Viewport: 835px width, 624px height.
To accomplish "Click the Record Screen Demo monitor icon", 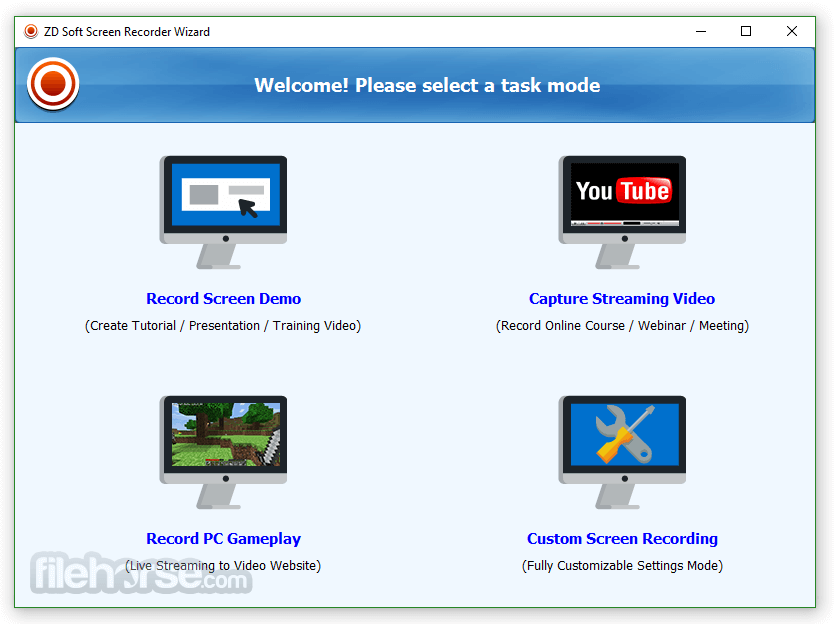I will coord(223,210).
